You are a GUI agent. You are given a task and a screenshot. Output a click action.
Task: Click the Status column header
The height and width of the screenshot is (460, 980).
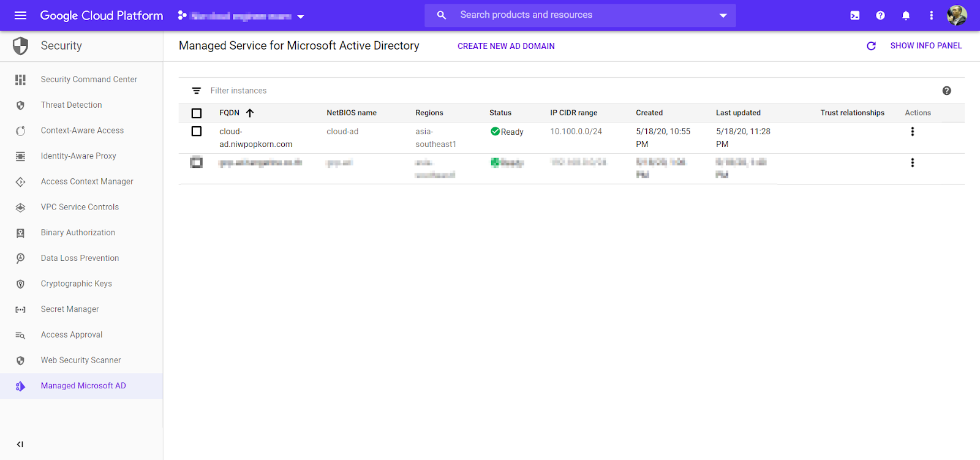[x=500, y=113]
